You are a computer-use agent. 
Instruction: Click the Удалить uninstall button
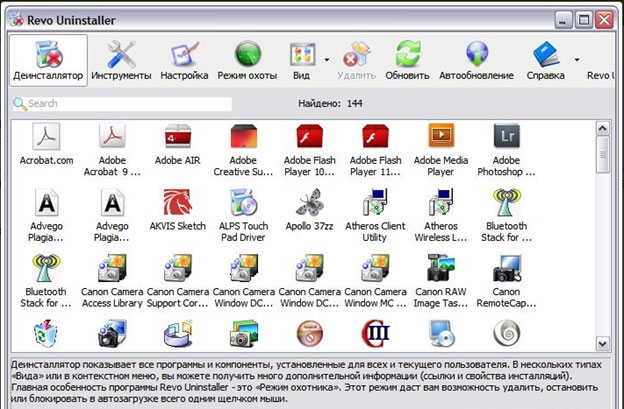pos(356,60)
